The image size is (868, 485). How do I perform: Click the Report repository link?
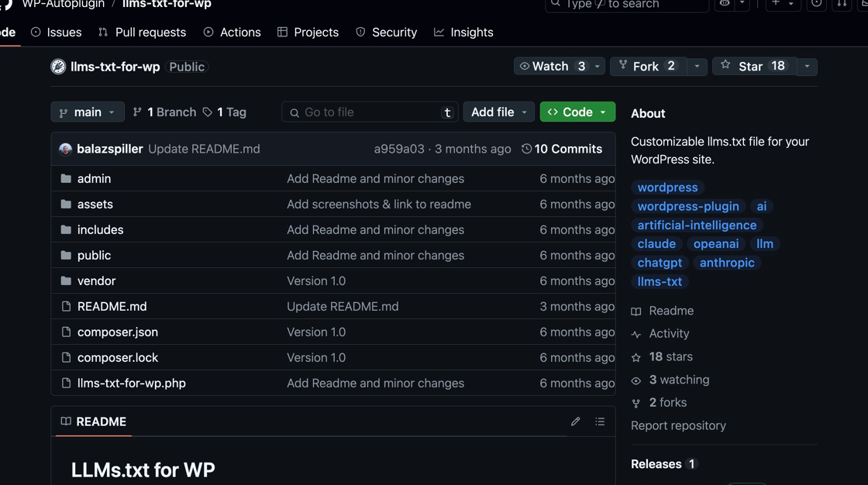(x=679, y=426)
